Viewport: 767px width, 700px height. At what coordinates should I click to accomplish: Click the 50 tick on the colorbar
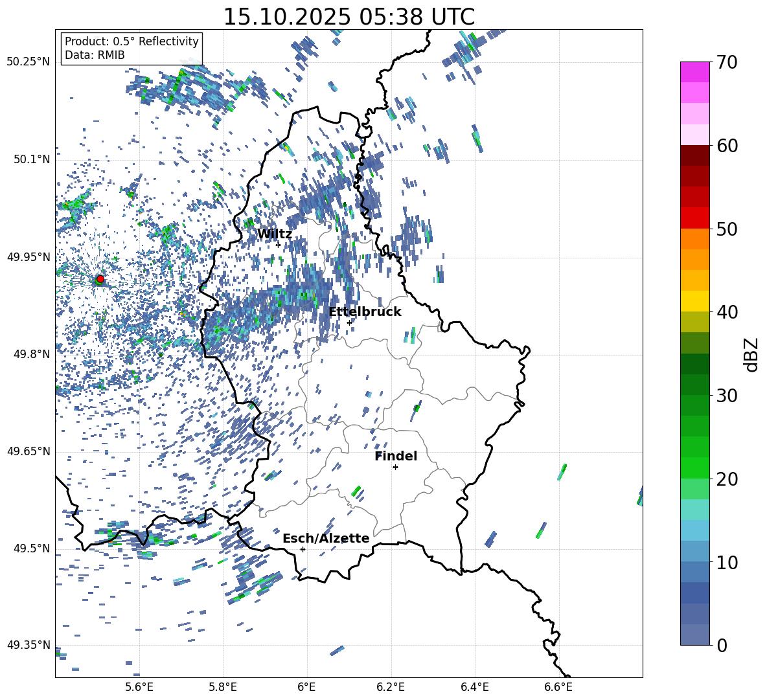(x=727, y=229)
